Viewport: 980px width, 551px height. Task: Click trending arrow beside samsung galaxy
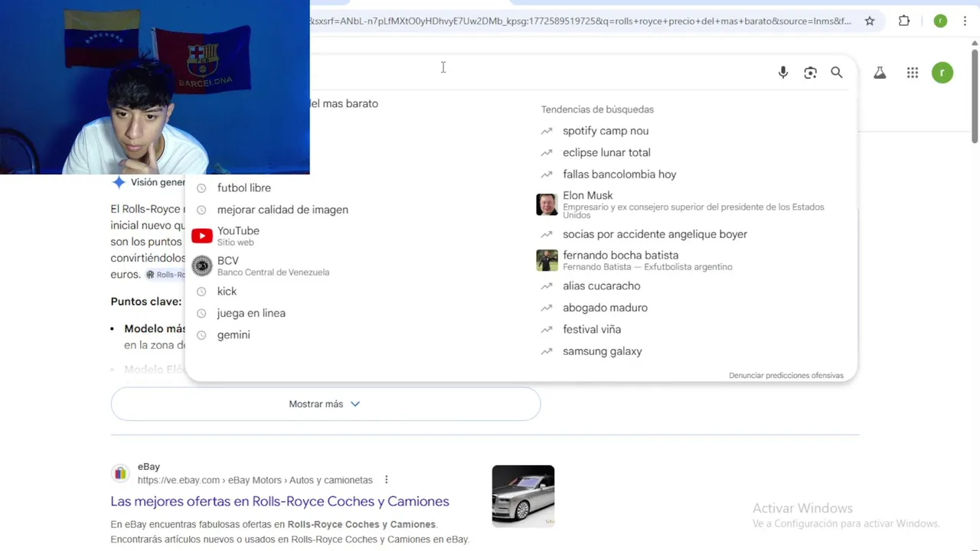click(547, 351)
